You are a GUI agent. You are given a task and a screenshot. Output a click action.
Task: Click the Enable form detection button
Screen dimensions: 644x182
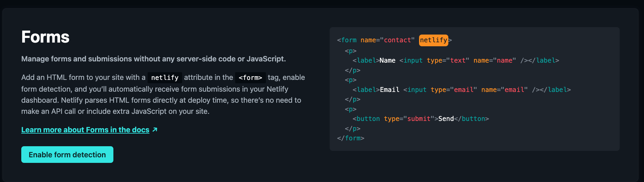[x=67, y=155]
